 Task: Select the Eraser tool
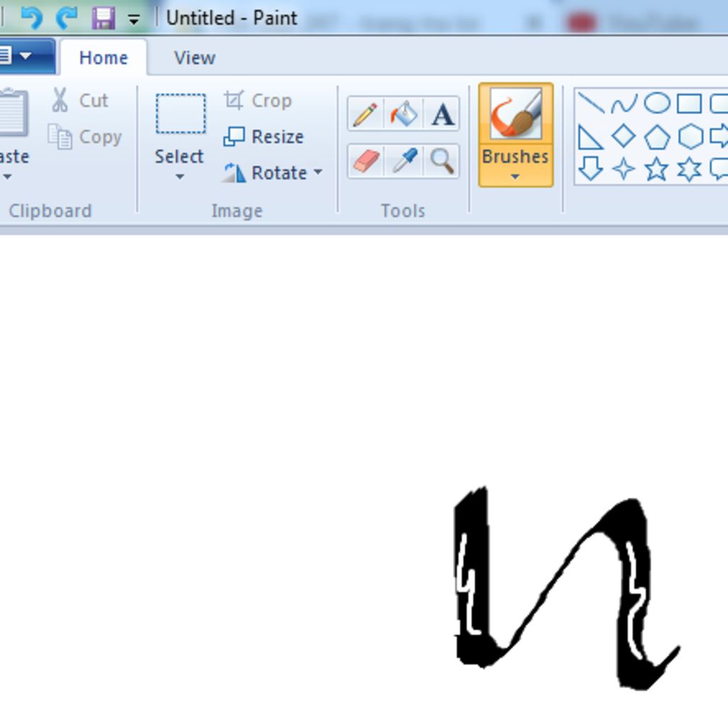[x=365, y=161]
